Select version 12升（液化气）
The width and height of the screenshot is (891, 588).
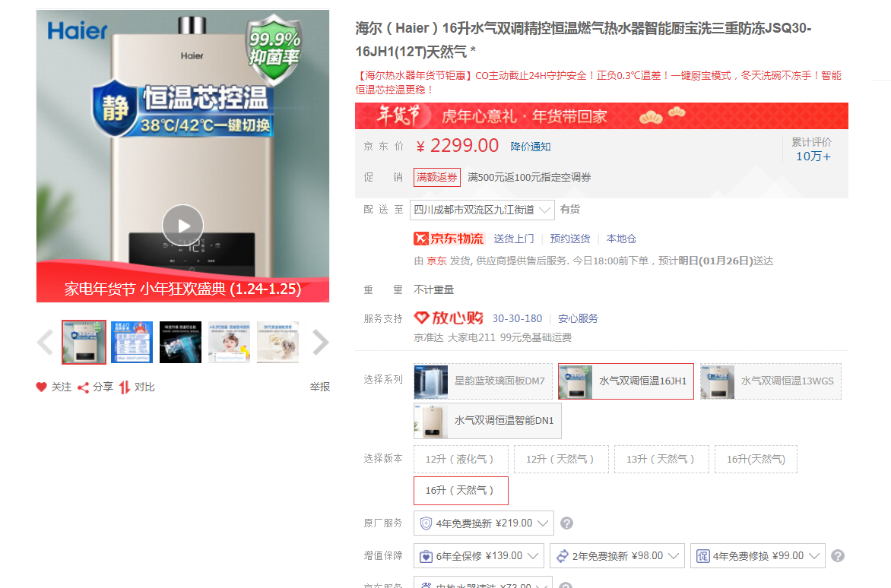coord(461,459)
